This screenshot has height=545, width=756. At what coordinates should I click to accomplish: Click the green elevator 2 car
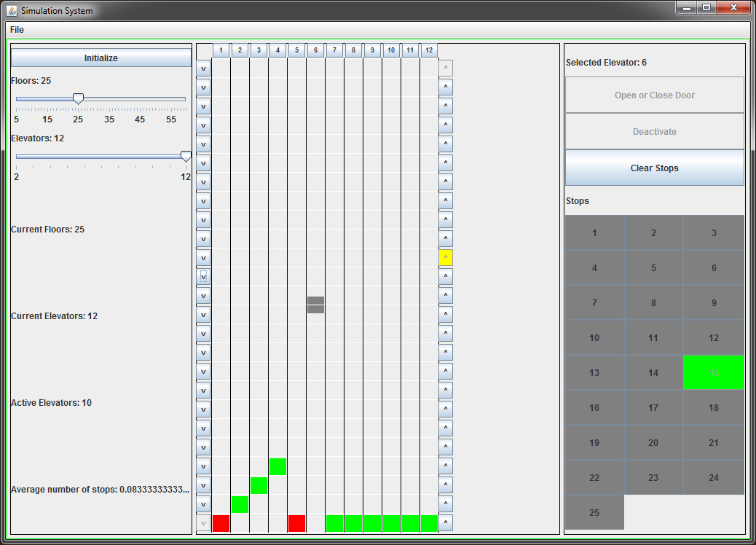[240, 504]
